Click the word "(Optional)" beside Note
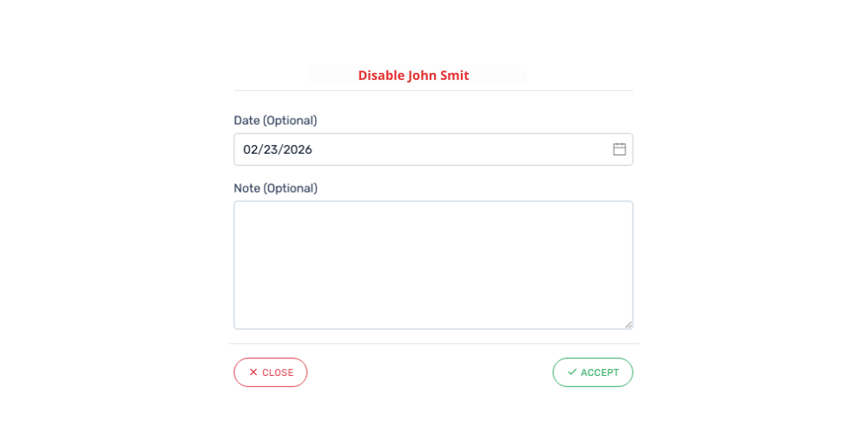The height and width of the screenshot is (434, 868). coord(290,188)
